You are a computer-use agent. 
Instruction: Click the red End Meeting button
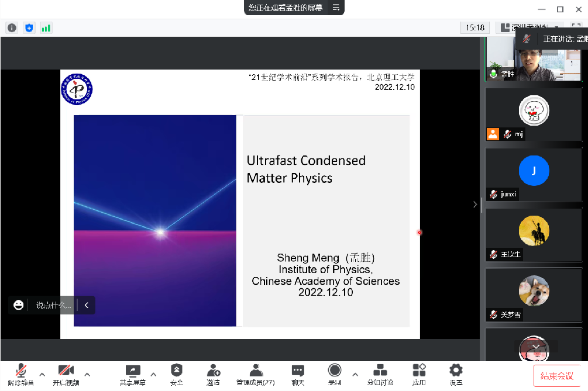pos(556,376)
